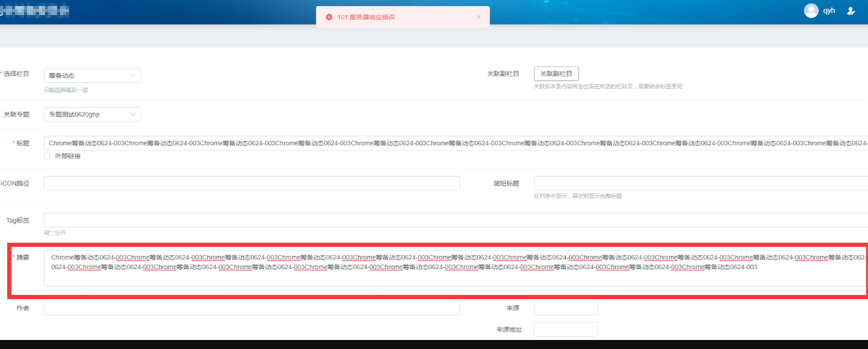868x349 pixels.
Task: Click the 选择栏目 field label
Action: [17, 74]
